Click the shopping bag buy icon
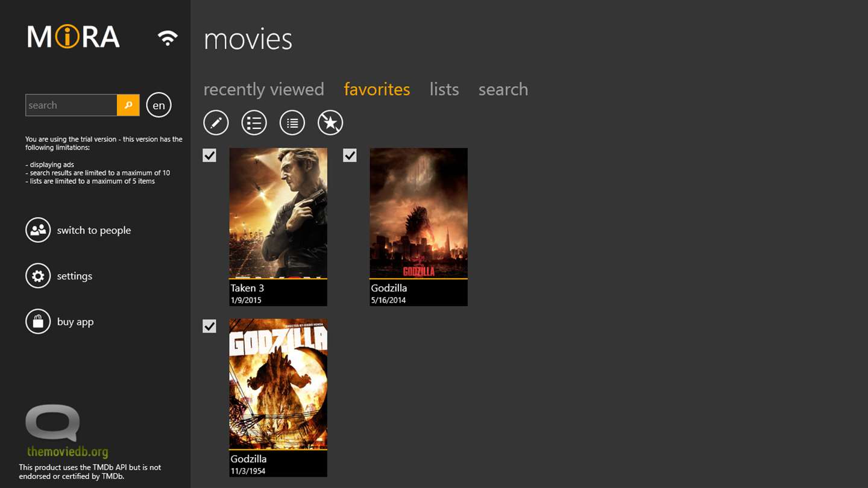Image resolution: width=868 pixels, height=488 pixels. [38, 322]
